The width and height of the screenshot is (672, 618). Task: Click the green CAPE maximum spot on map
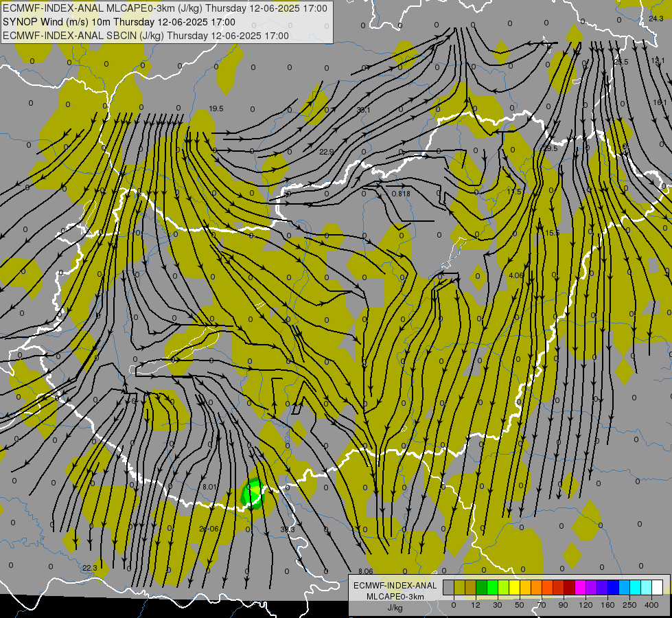(x=252, y=492)
